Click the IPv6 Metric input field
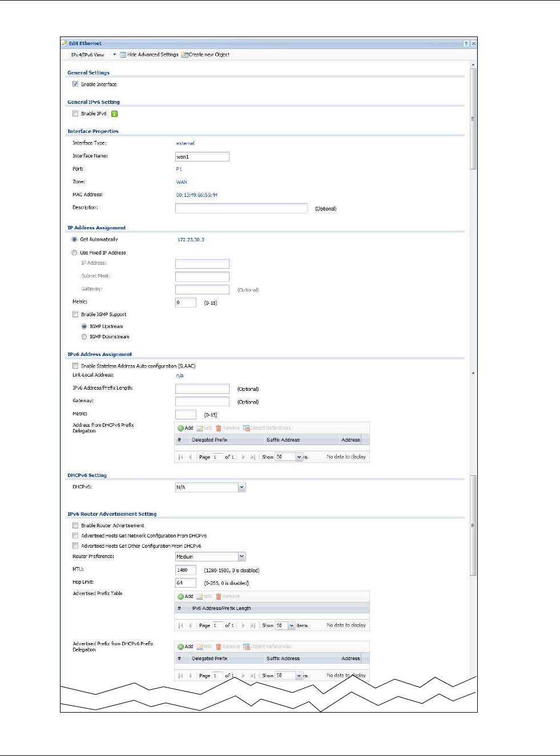The height and width of the screenshot is (756, 560). [186, 415]
